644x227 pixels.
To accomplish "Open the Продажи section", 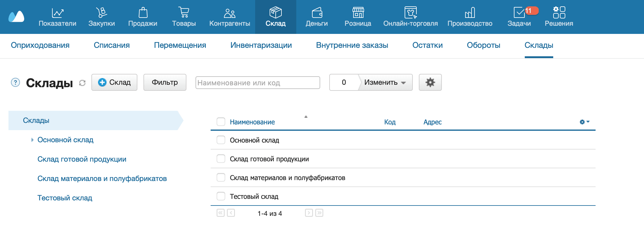I will pos(143,17).
